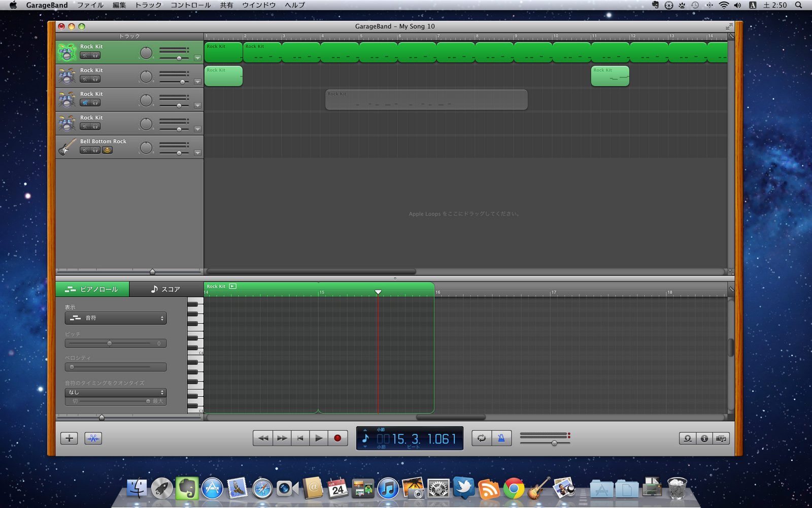Click the Bell Bottom Rock guitar icon
Viewport: 812px width, 508px height.
[67, 147]
